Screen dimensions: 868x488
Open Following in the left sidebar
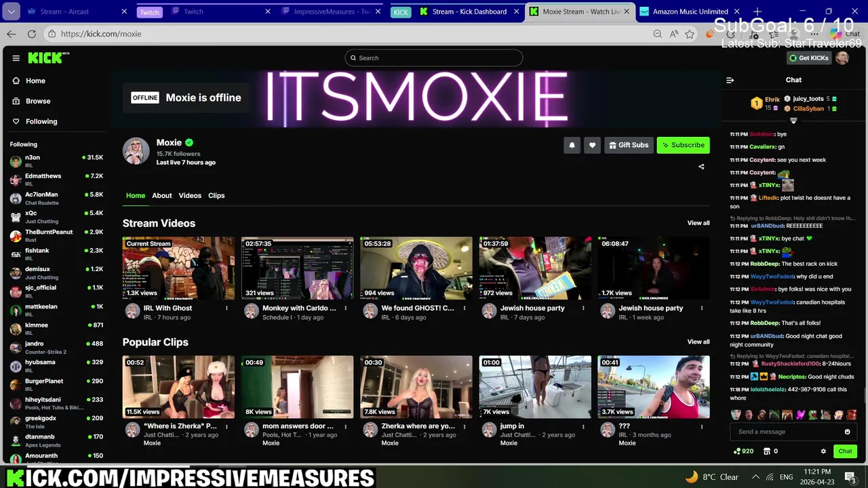coord(41,121)
